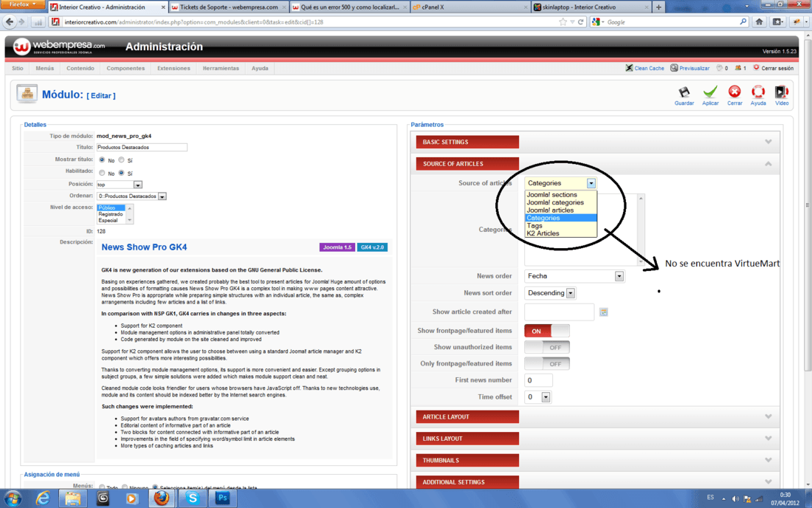Click the Título input field

142,148
